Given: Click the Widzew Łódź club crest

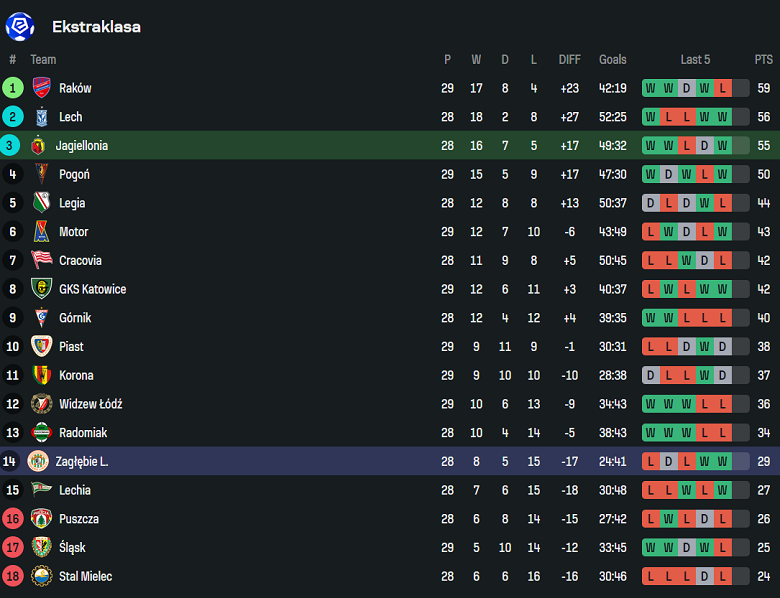Looking at the screenshot, I should [x=41, y=404].
